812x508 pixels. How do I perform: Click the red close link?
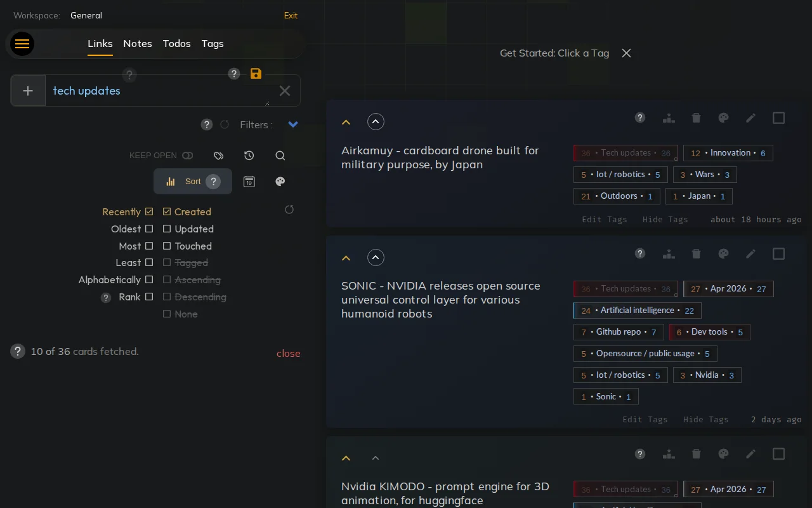tap(289, 354)
